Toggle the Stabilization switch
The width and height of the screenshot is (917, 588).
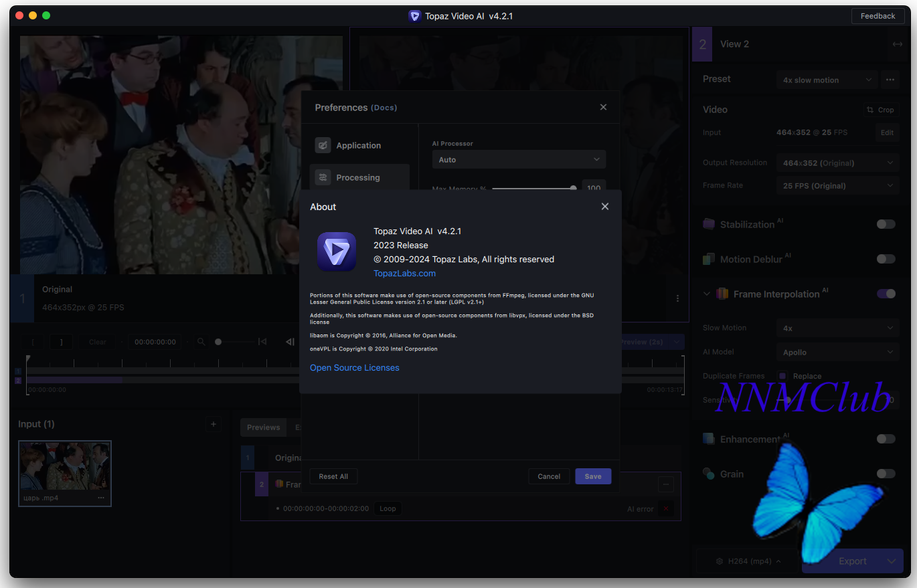click(x=886, y=224)
